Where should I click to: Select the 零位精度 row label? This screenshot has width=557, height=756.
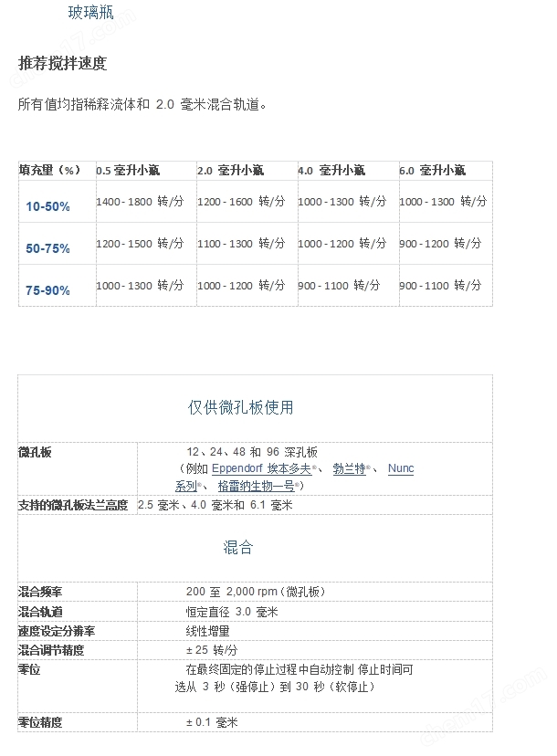40,722
